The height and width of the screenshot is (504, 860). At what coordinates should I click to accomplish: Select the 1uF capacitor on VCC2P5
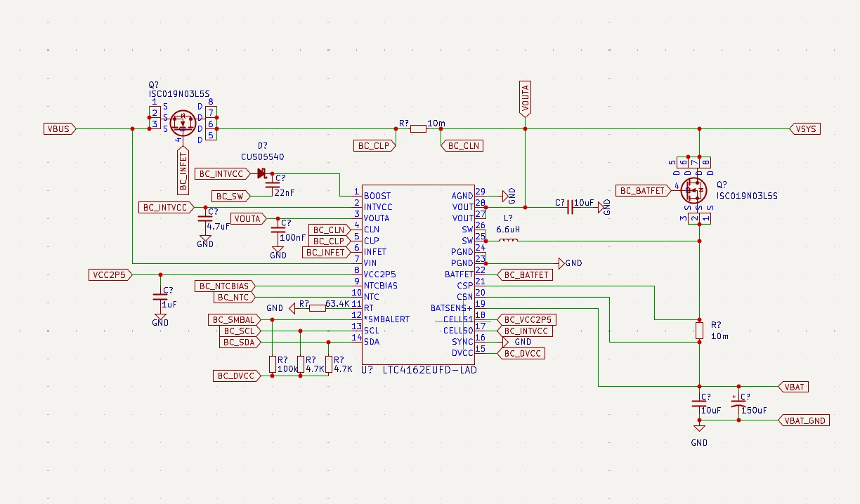tap(160, 298)
